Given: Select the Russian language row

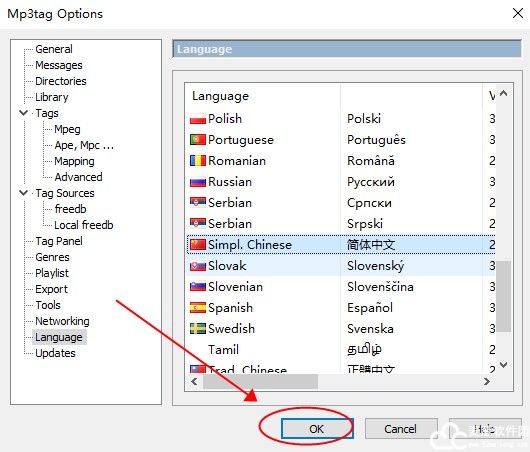Looking at the screenshot, I should [x=341, y=182].
